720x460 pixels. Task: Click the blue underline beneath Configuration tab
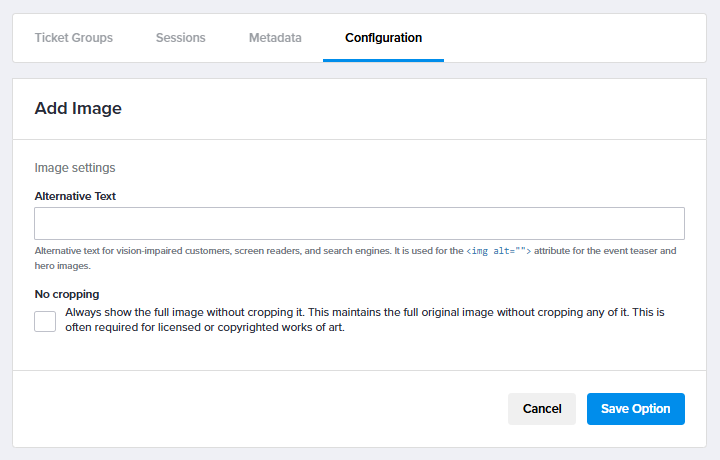pyautogui.click(x=383, y=60)
